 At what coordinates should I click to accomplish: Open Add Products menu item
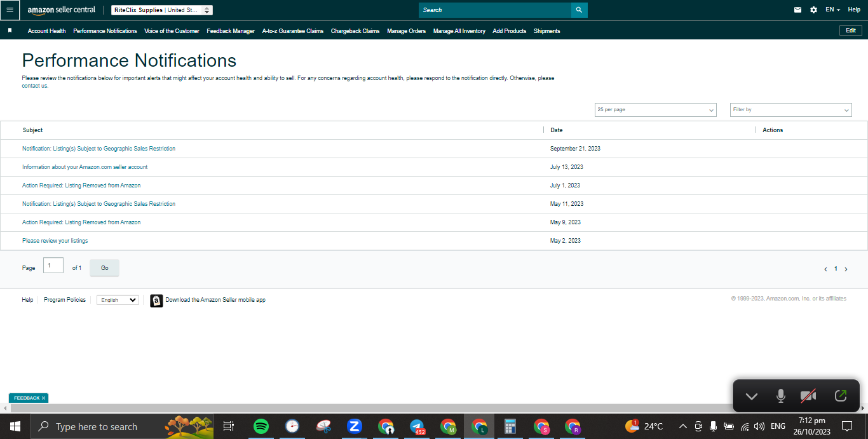coord(510,31)
